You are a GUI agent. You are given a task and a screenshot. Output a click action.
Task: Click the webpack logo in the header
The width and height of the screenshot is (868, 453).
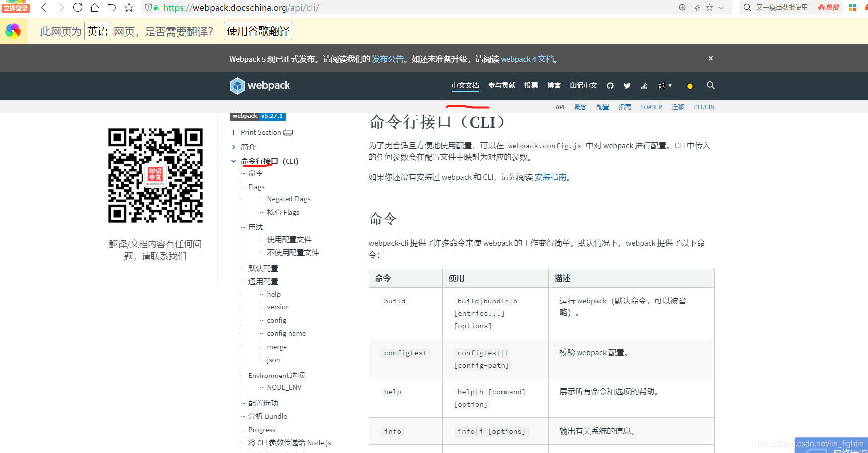click(259, 85)
